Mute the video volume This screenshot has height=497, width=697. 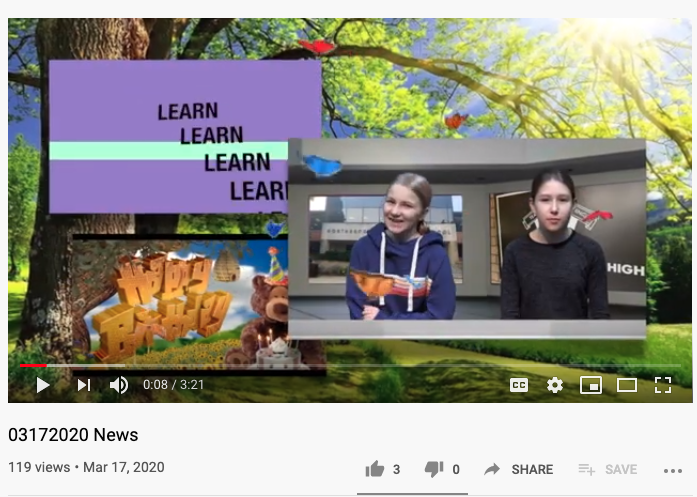(119, 385)
